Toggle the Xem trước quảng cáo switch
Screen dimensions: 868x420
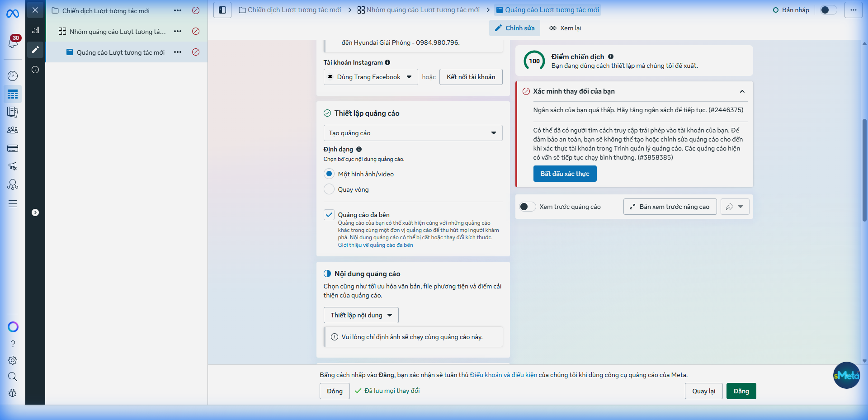[527, 207]
